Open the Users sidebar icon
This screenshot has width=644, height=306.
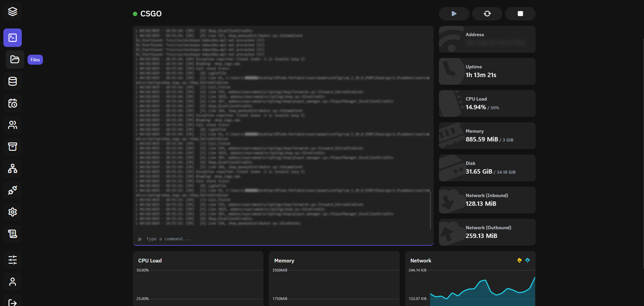[13, 125]
